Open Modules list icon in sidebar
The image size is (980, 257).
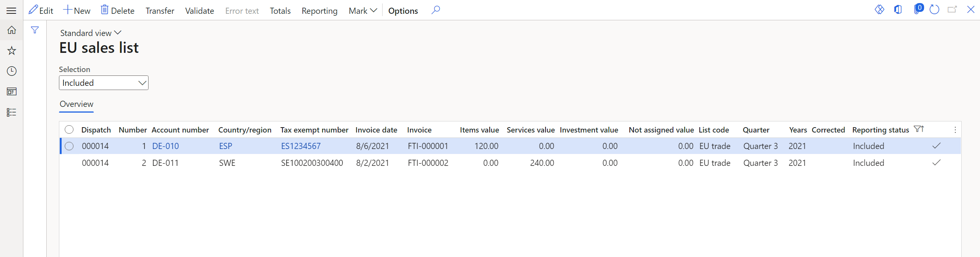click(x=11, y=112)
